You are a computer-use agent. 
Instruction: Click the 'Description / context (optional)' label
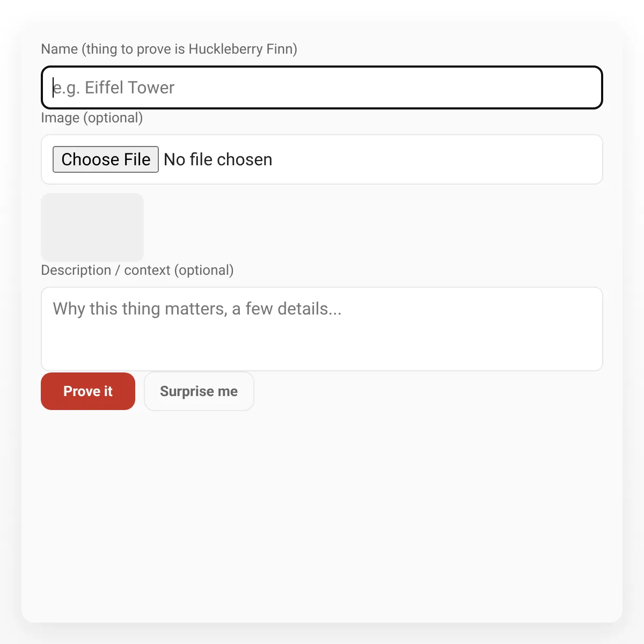137,270
